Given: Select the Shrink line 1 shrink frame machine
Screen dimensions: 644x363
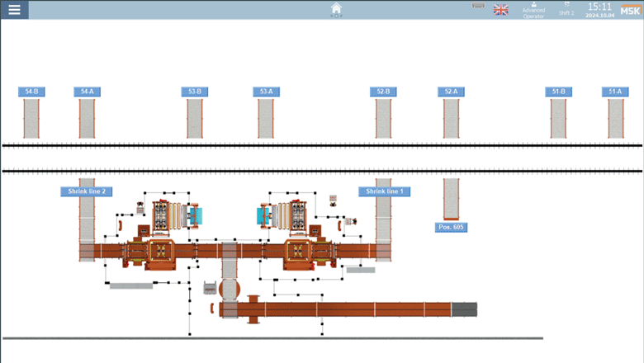Looking at the screenshot, I should click(x=297, y=252).
